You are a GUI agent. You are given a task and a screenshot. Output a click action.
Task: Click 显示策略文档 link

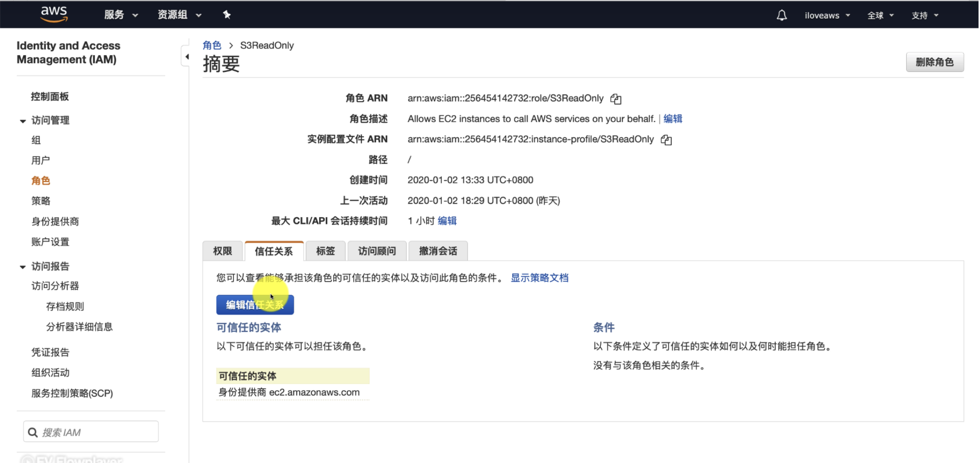point(540,278)
